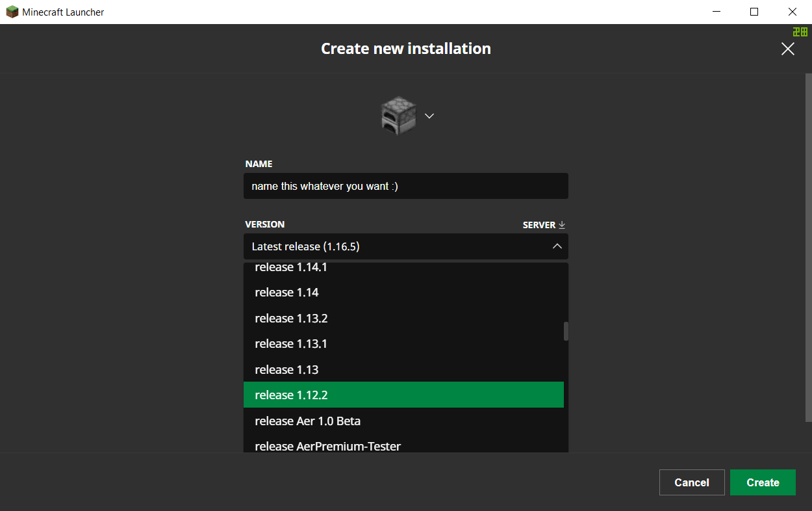Click the green Create button

click(x=763, y=482)
